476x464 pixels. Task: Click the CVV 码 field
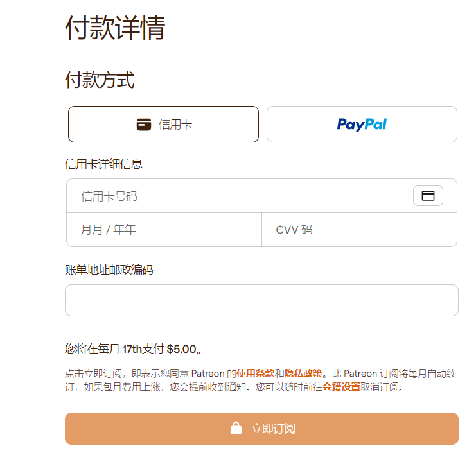pos(360,230)
